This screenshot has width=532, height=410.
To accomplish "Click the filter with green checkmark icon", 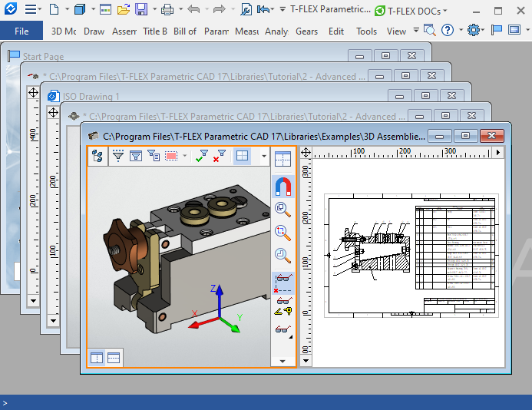I will tap(202, 156).
